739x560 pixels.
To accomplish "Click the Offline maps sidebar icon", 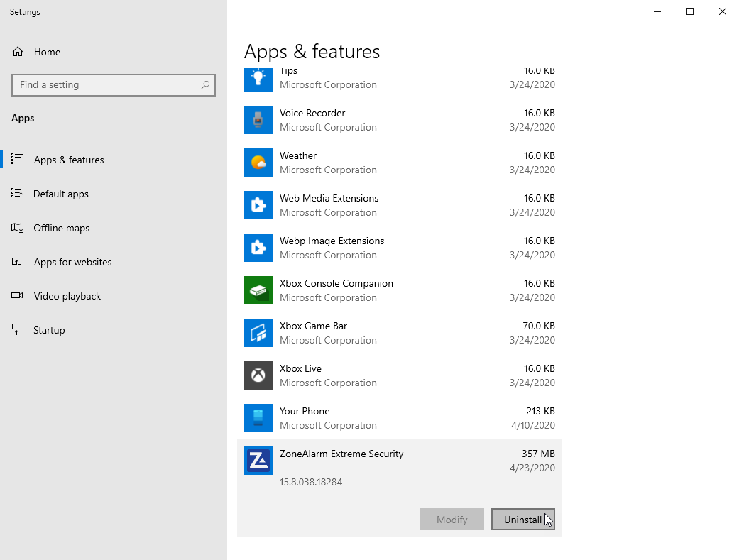I will point(17,228).
